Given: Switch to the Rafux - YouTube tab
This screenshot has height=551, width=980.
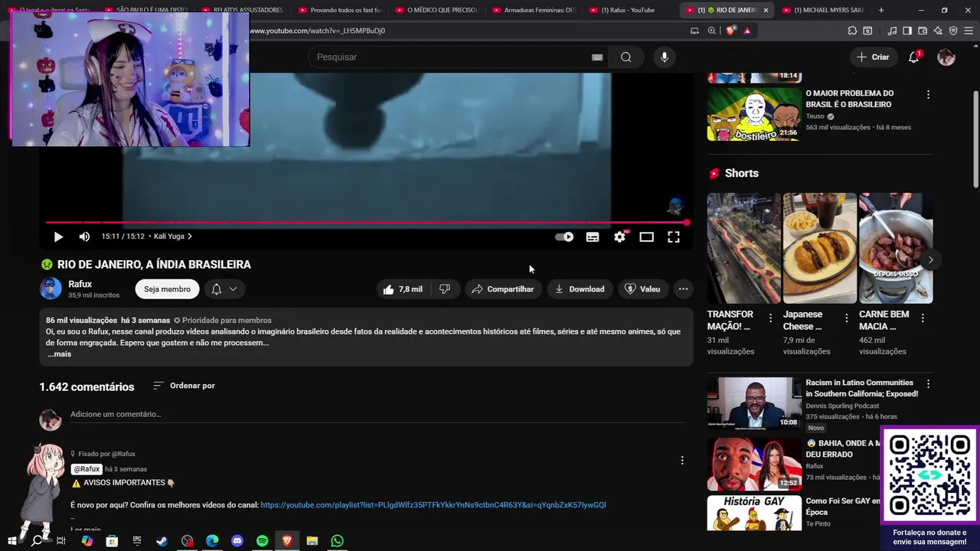Looking at the screenshot, I should [x=628, y=10].
